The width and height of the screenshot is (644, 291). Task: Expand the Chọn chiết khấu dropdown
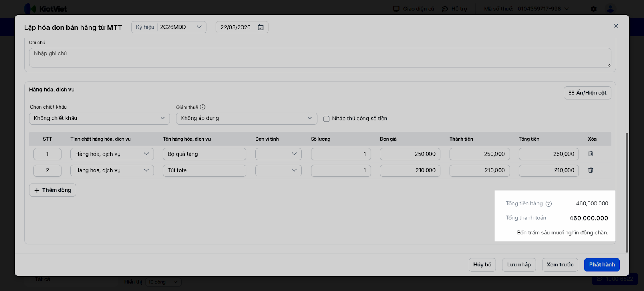tap(99, 118)
